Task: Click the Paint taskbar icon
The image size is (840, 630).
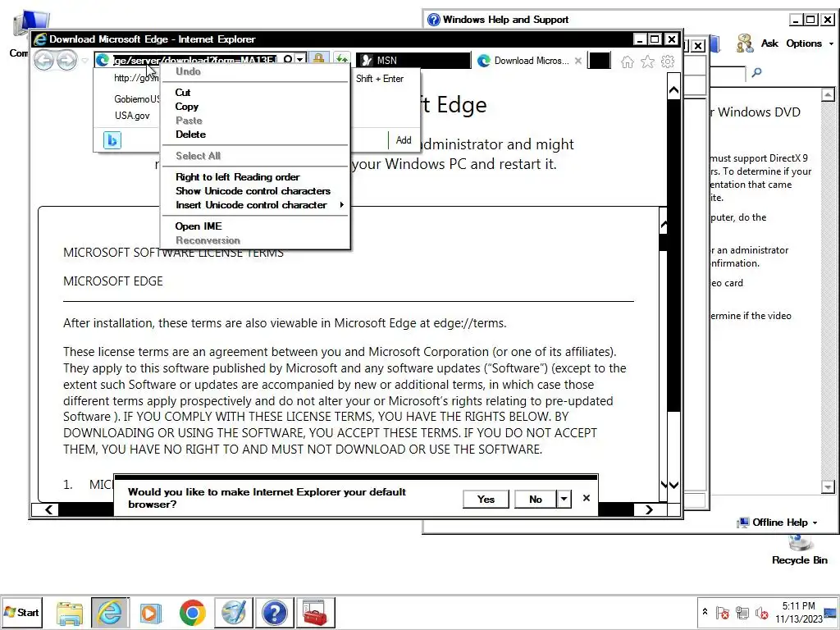Action: [x=234, y=612]
